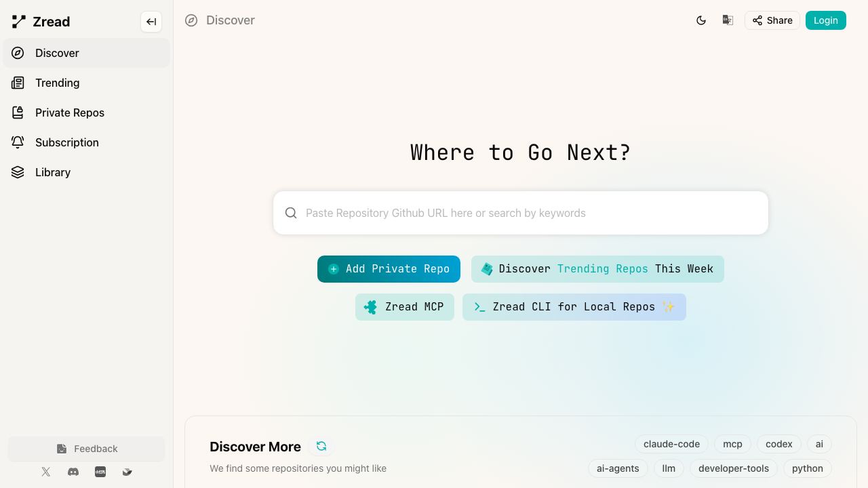Open Discover Trending Repos This Week

tap(597, 269)
